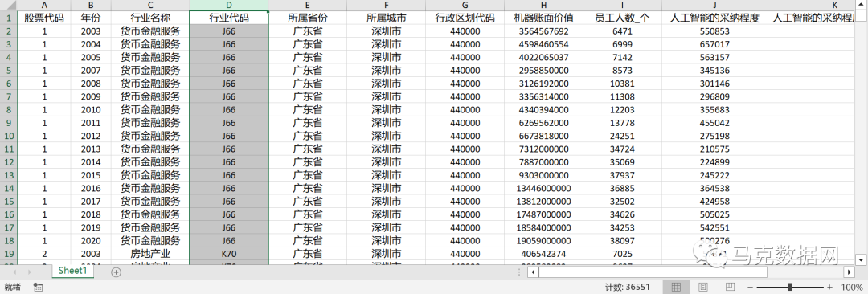Image resolution: width=868 pixels, height=294 pixels.
Task: Select employee count cell 24251
Action: point(622,136)
